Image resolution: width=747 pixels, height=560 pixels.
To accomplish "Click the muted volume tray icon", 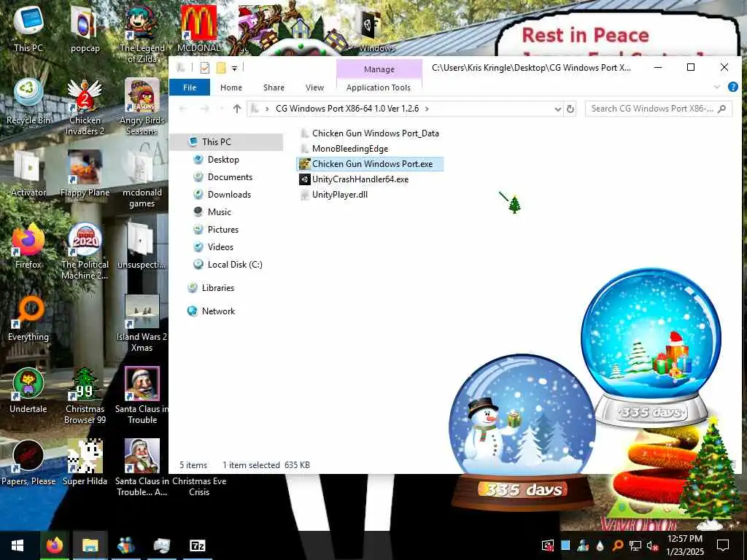I will coord(652,545).
